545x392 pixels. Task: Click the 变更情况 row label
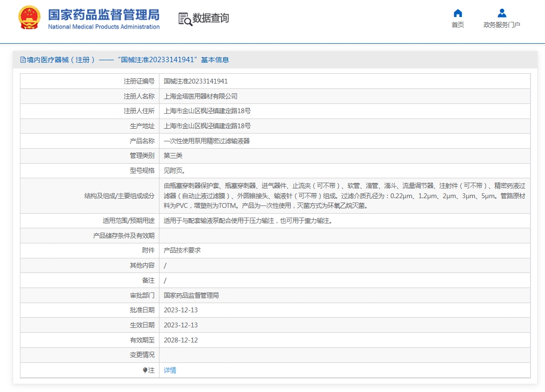(x=142, y=355)
